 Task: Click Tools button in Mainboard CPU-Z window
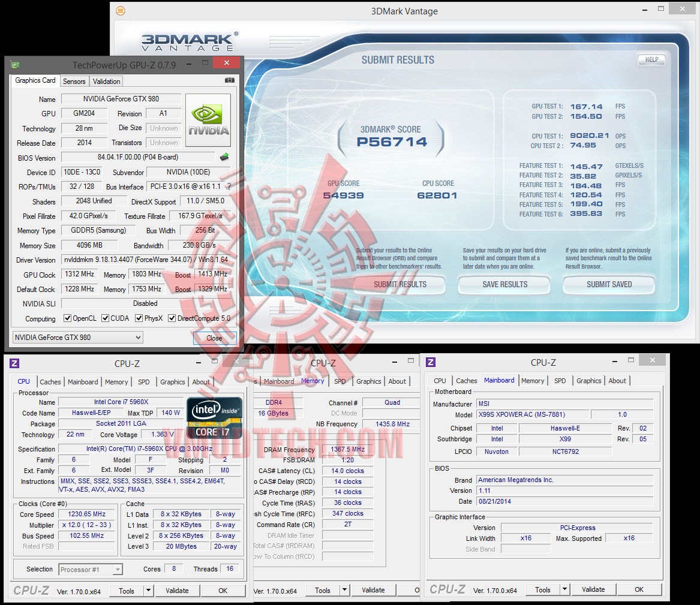click(x=543, y=589)
